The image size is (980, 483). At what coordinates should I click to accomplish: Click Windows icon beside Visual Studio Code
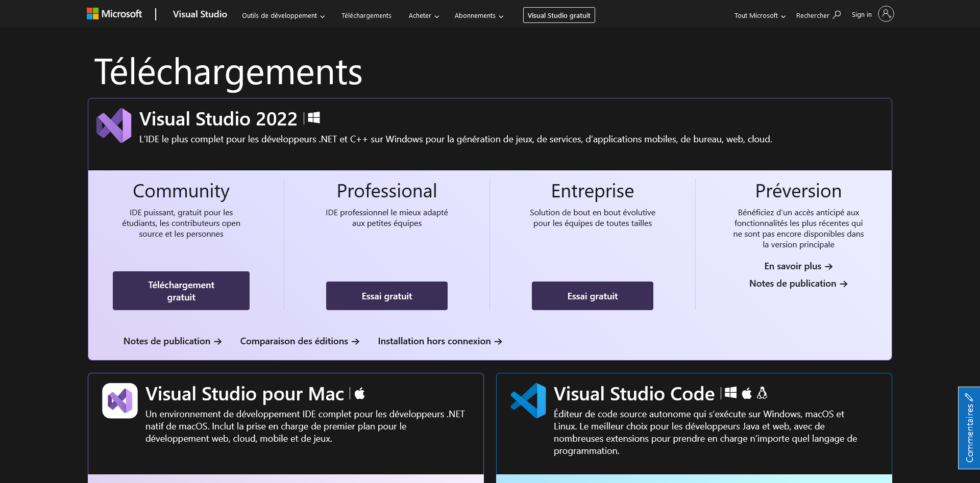coord(731,393)
